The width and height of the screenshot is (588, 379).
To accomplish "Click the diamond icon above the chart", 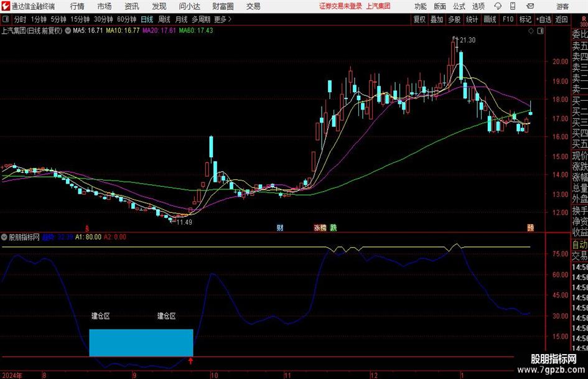I will tap(531, 31).
